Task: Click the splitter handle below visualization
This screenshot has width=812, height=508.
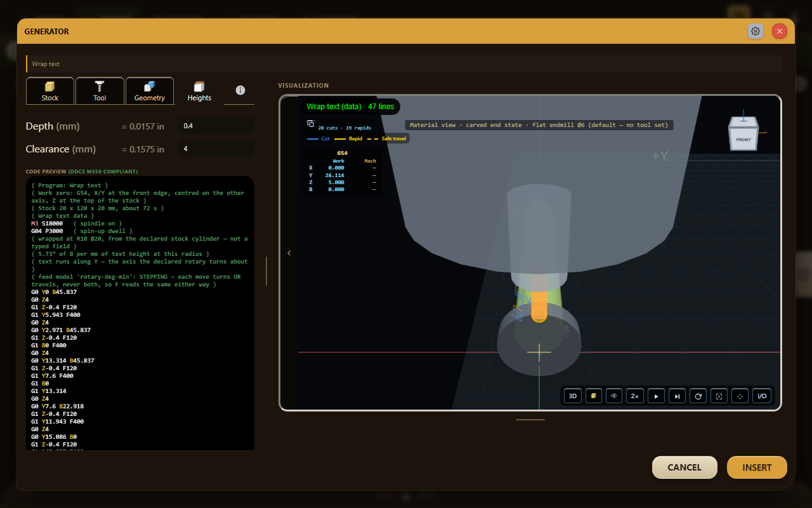Action: [x=530, y=419]
